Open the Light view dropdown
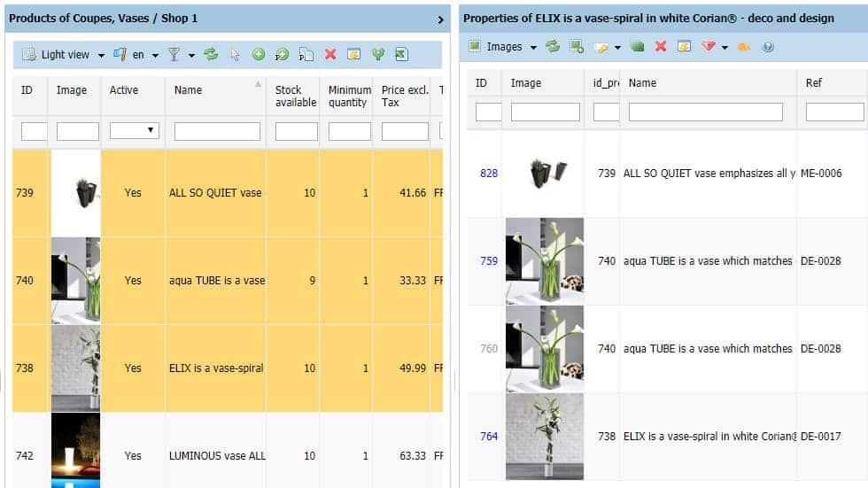Image resolution: width=868 pixels, height=488 pixels. coord(100,55)
